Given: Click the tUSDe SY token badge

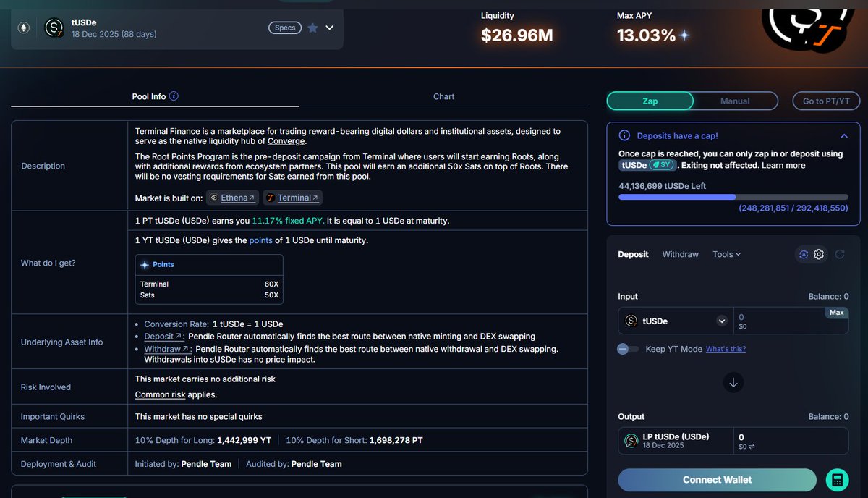Looking at the screenshot, I should [647, 165].
